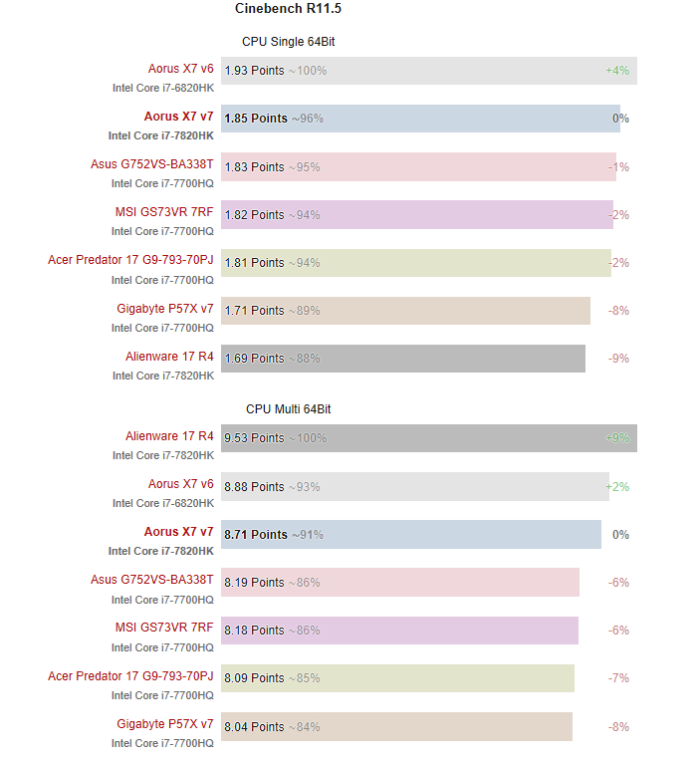Open Acer Predator 17 link in Multi results

pyautogui.click(x=130, y=676)
